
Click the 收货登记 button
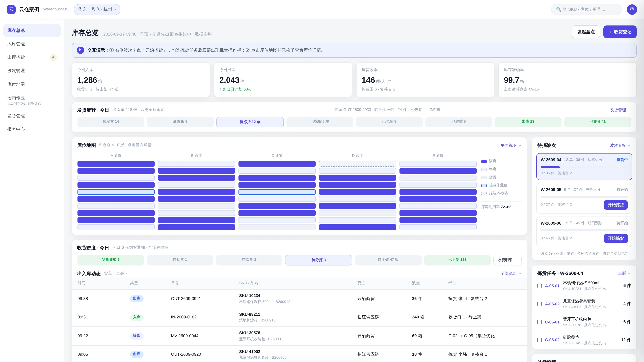click(x=620, y=32)
